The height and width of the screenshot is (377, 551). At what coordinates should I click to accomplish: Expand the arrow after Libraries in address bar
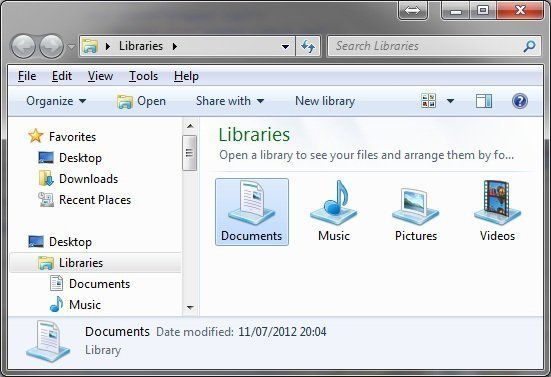tap(175, 46)
